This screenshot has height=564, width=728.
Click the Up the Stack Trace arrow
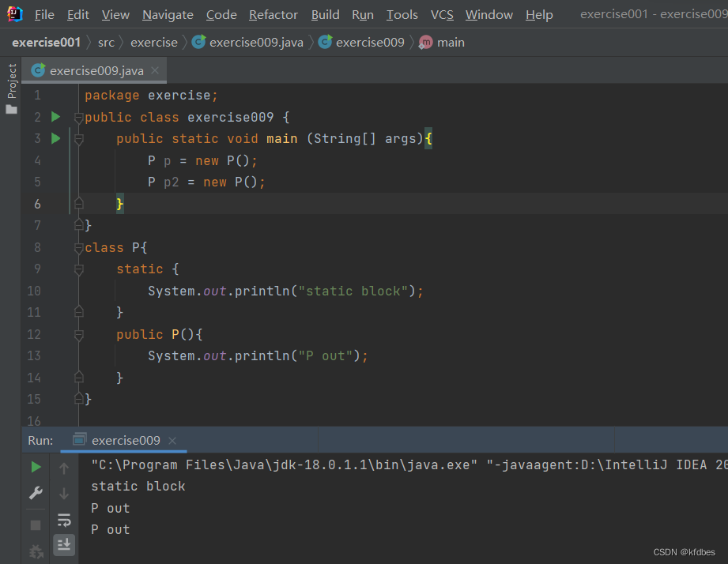point(65,468)
